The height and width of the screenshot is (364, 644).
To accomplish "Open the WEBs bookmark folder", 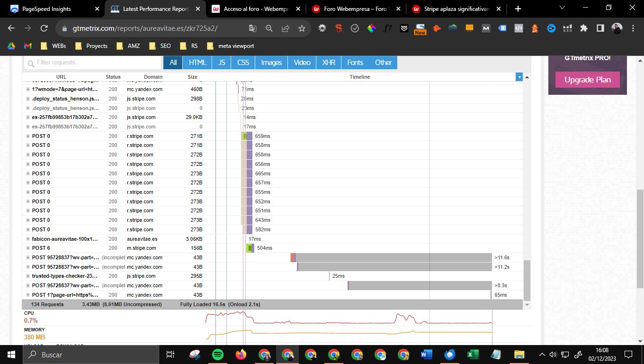I will [53, 46].
